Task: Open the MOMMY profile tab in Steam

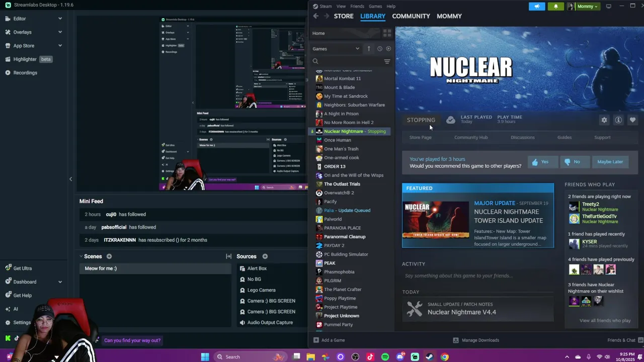Action: 449,16
